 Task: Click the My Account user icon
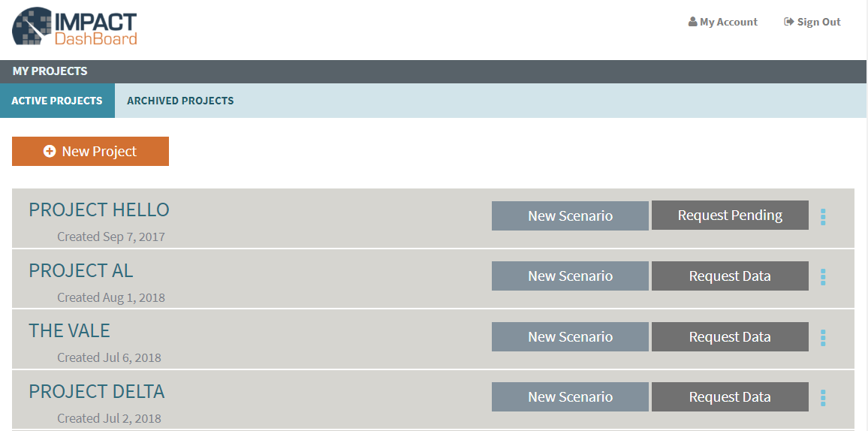[692, 22]
